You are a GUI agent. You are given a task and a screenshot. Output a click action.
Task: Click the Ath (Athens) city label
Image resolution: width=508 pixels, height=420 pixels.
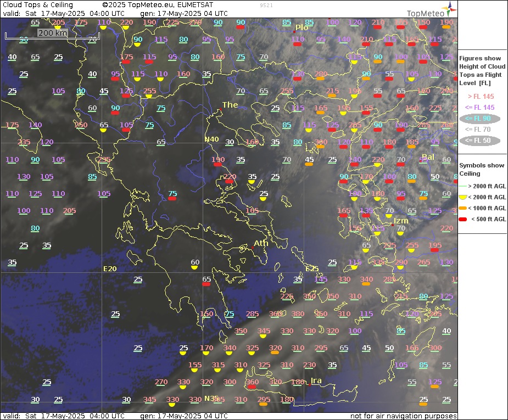tap(261, 243)
